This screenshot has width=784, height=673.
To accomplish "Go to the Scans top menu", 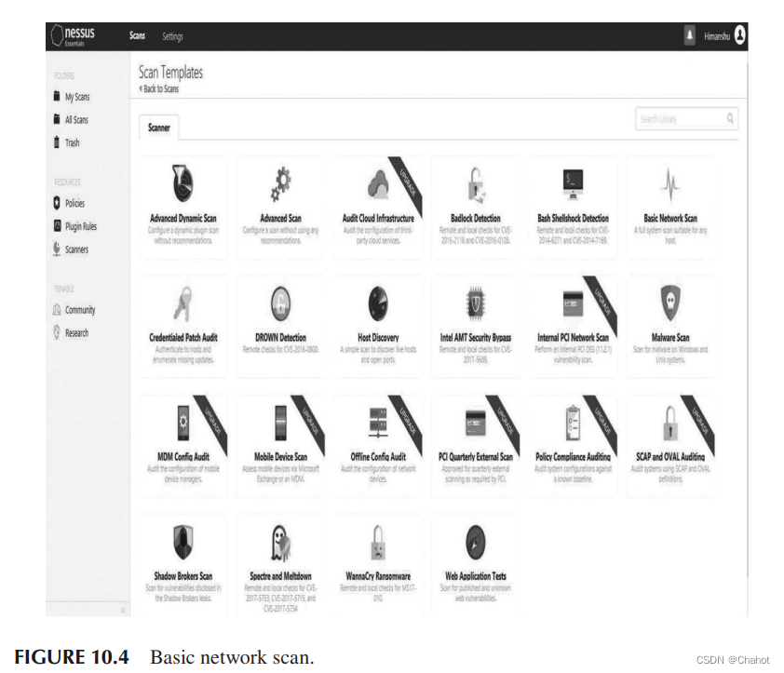I will coord(137,35).
